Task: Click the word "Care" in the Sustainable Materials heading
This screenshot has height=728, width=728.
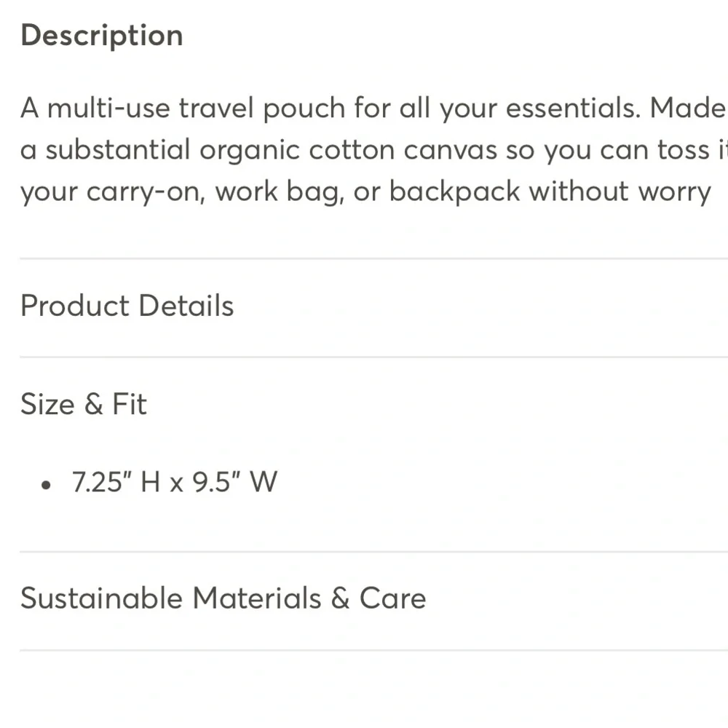Action: 393,598
